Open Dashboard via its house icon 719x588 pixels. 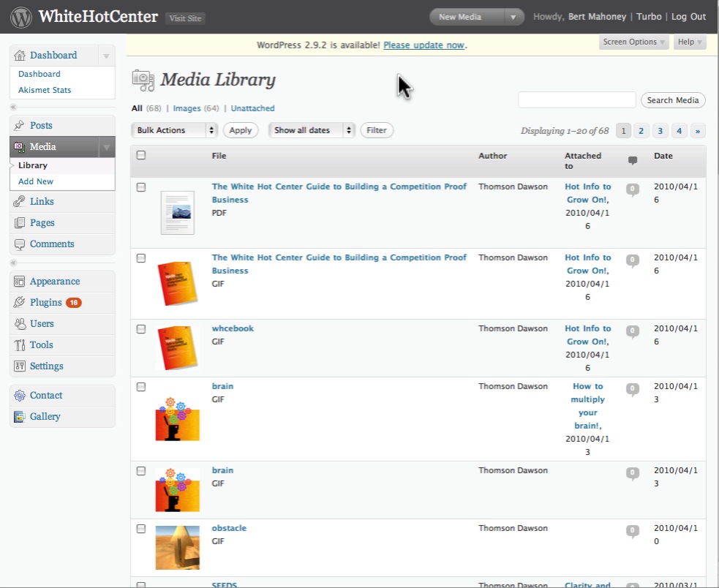point(19,56)
